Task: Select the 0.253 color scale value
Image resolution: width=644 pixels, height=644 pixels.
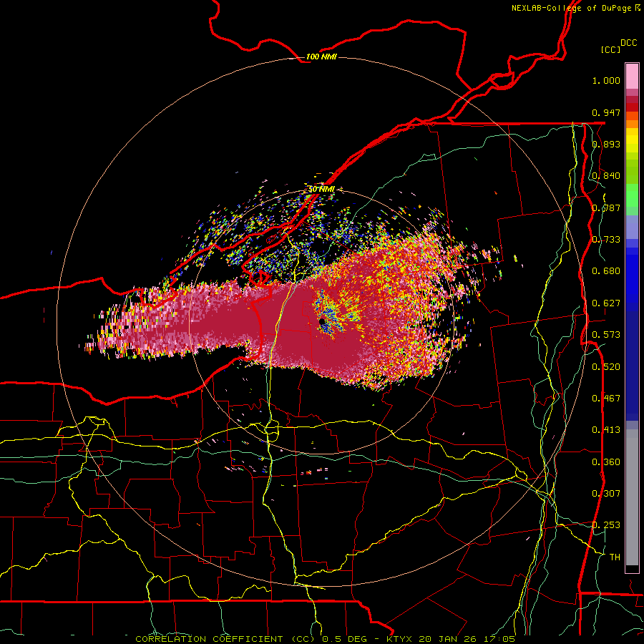Action: (x=606, y=525)
